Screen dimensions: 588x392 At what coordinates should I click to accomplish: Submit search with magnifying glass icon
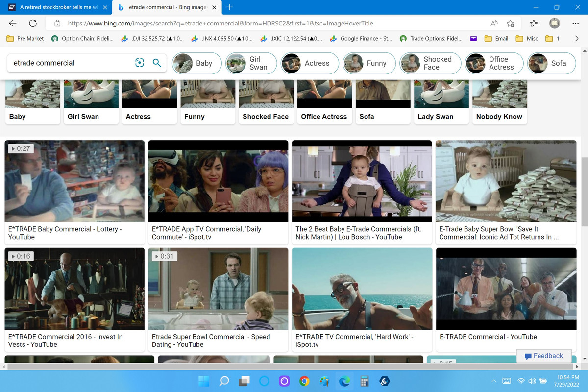tap(157, 63)
